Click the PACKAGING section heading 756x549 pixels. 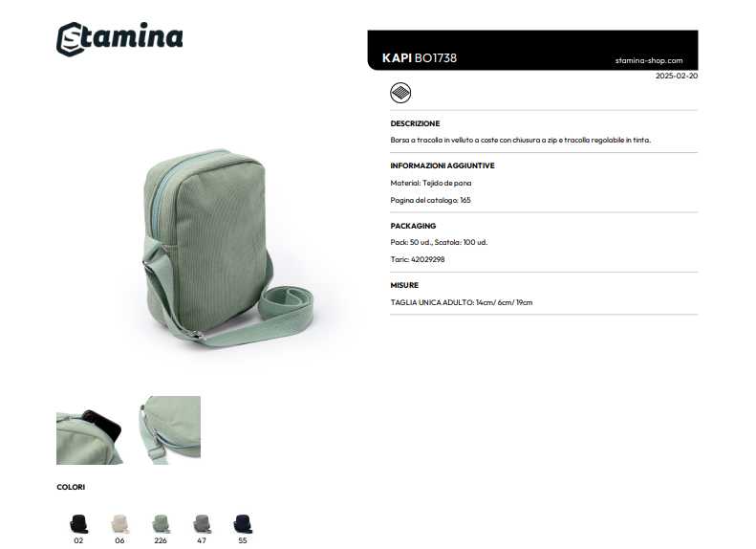click(413, 226)
